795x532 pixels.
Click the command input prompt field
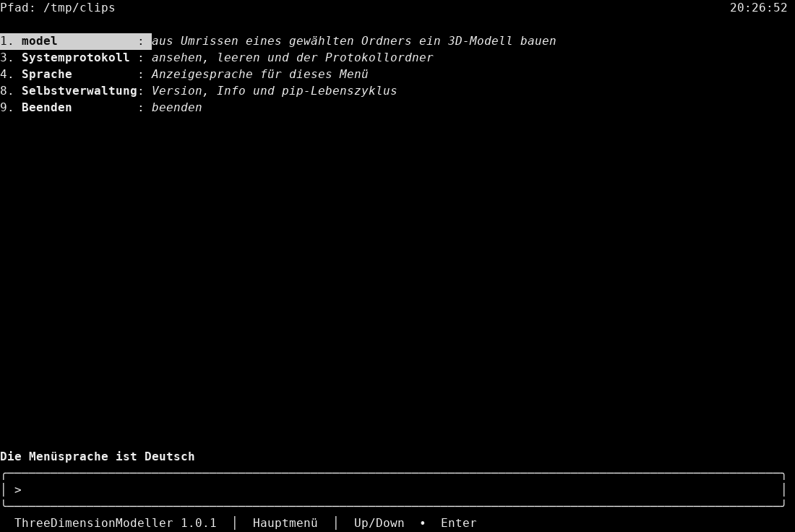coord(393,490)
